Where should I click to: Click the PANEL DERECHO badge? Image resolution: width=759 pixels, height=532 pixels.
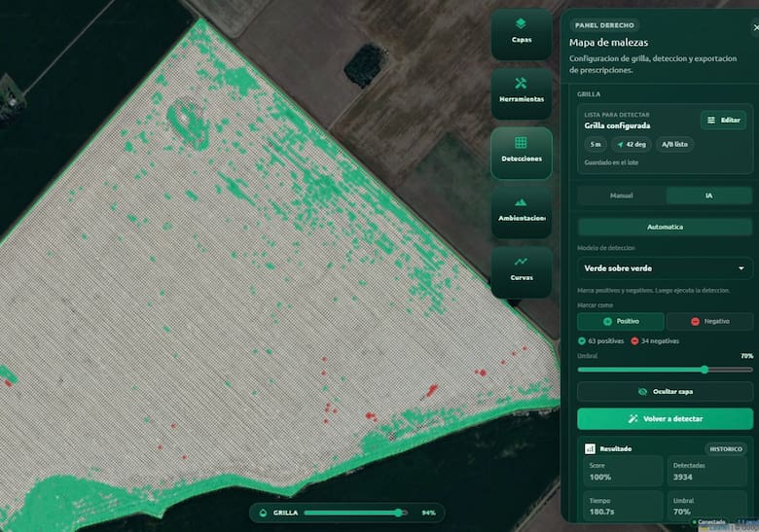tap(604, 25)
